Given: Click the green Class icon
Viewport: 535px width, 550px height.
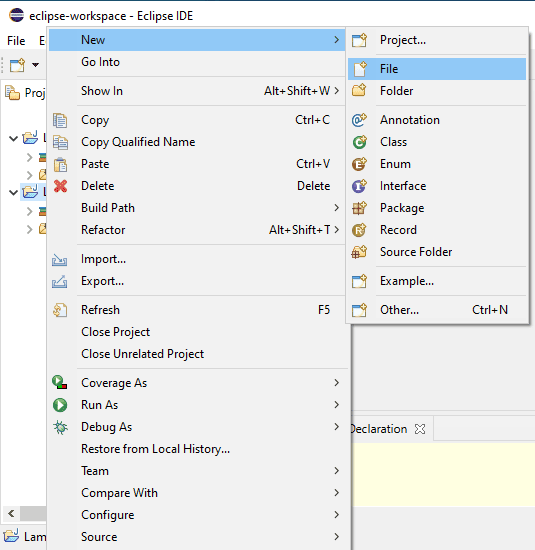Looking at the screenshot, I should (x=359, y=142).
